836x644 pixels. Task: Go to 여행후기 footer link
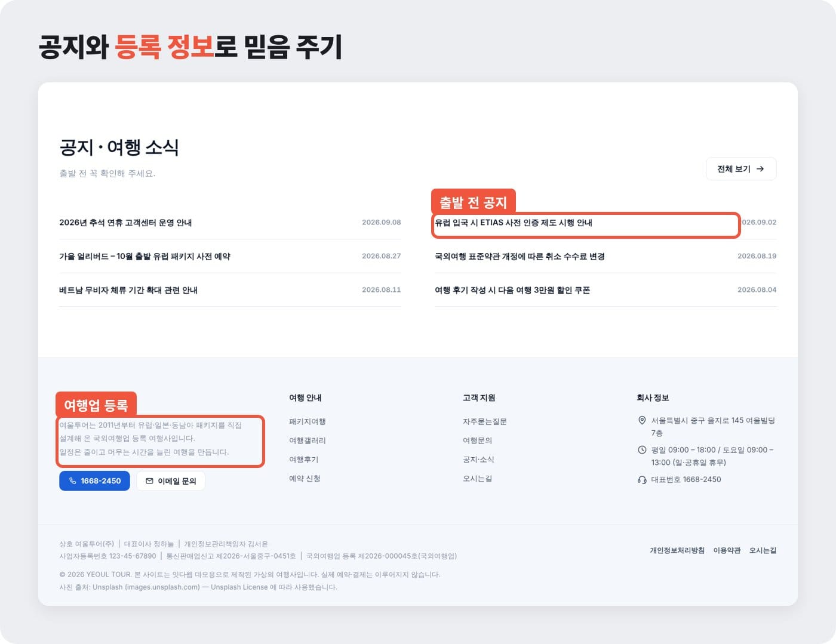tap(304, 460)
